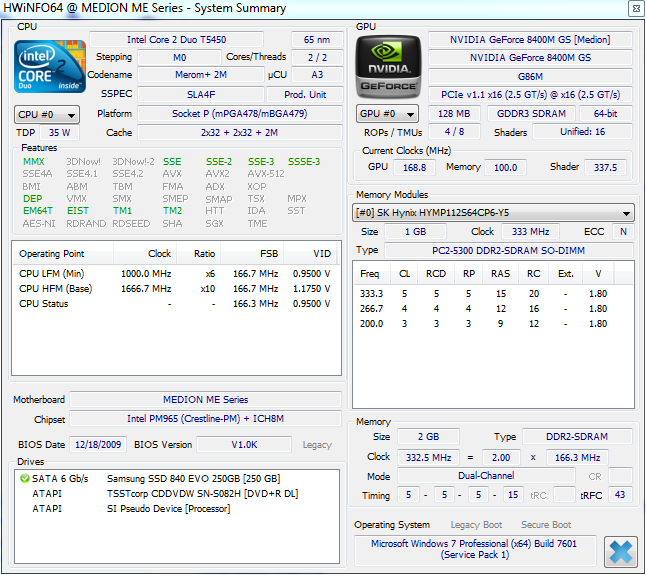Click the Unified: 16 shaders field
The height and width of the screenshot is (575, 646).
click(x=582, y=132)
